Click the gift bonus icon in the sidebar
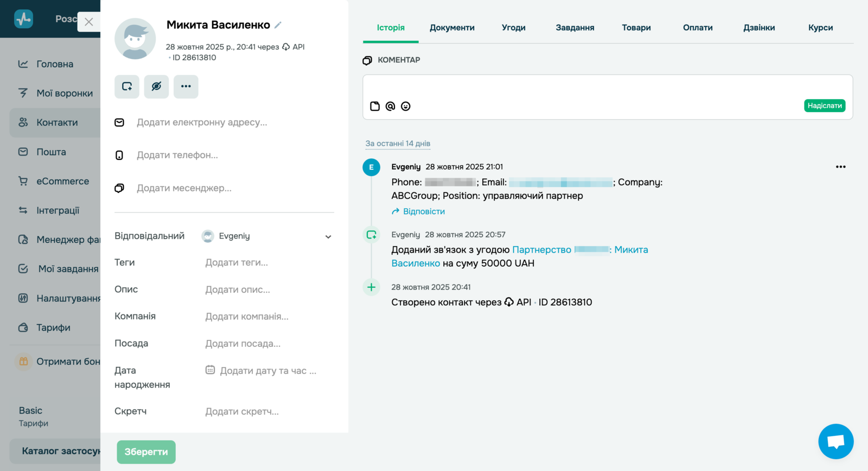868x471 pixels. tap(23, 362)
